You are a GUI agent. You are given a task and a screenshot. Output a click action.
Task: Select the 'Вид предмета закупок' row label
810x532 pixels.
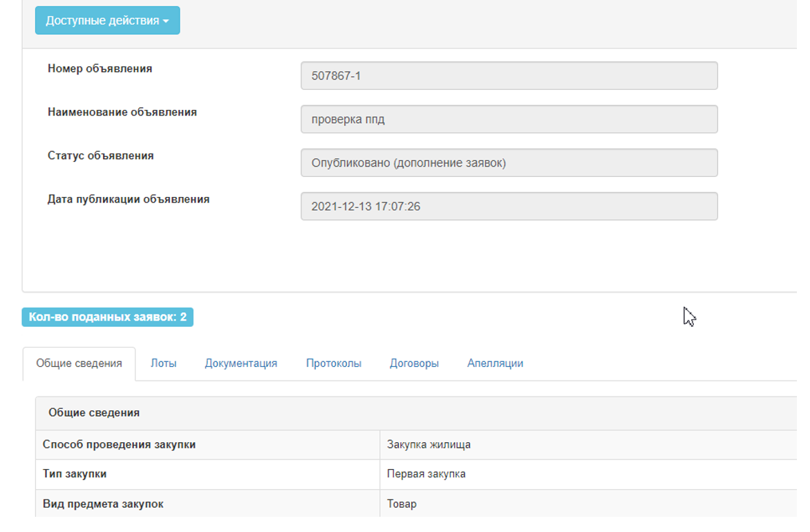tap(103, 504)
